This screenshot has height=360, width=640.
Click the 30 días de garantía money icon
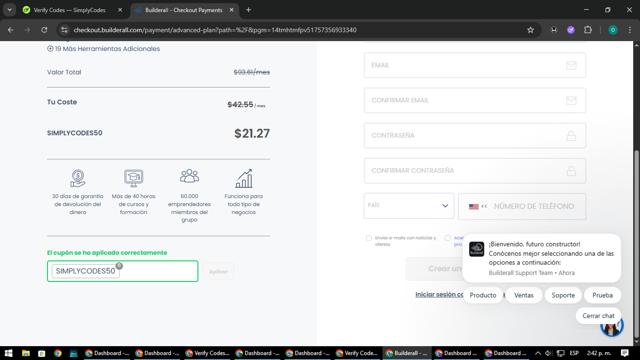tap(78, 178)
